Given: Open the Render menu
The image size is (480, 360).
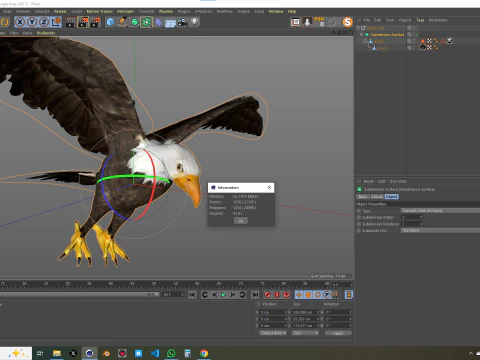Looking at the screenshot, I should (x=60, y=11).
